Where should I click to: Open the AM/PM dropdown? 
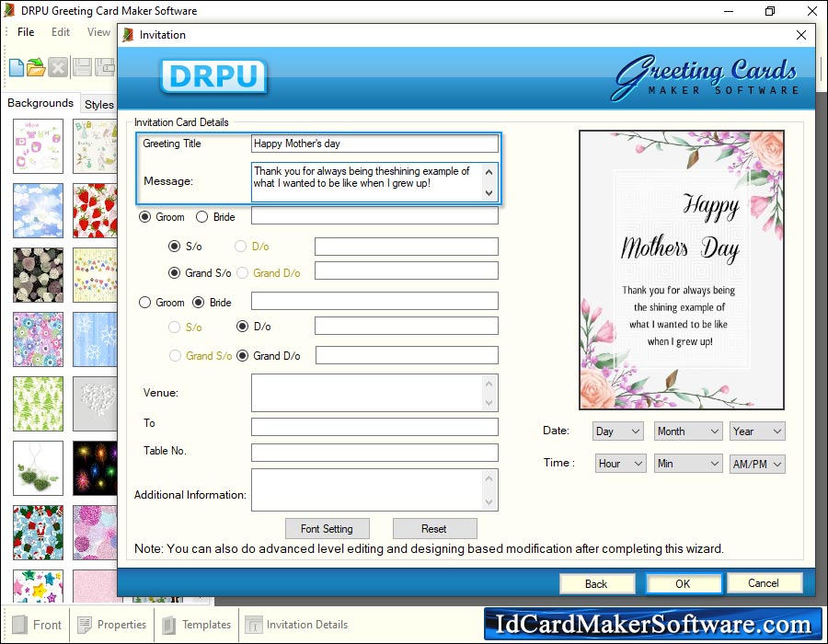(757, 464)
